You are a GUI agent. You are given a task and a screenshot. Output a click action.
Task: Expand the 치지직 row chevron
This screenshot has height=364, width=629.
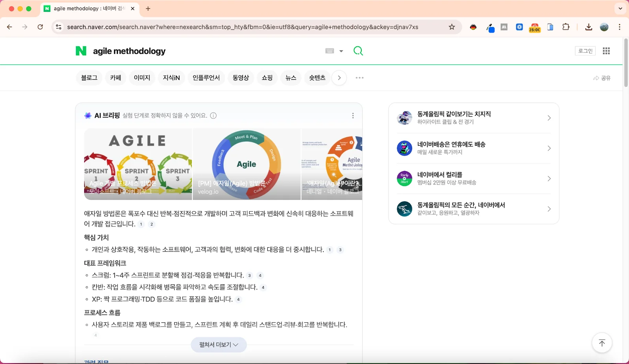coord(549,118)
